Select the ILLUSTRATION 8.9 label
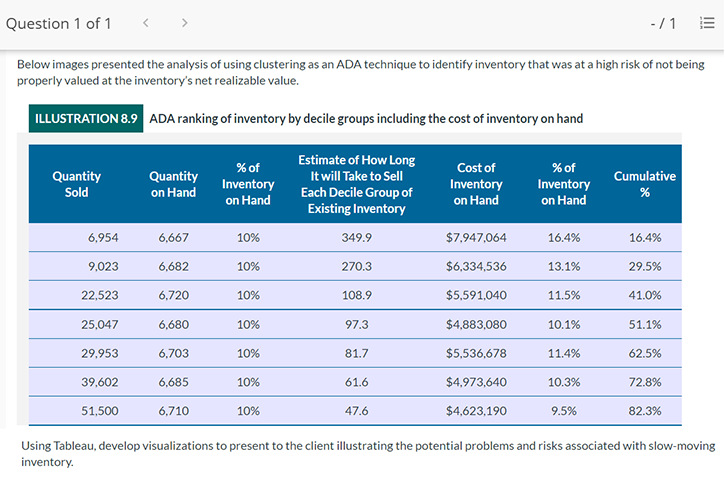The height and width of the screenshot is (481, 725). 86,119
